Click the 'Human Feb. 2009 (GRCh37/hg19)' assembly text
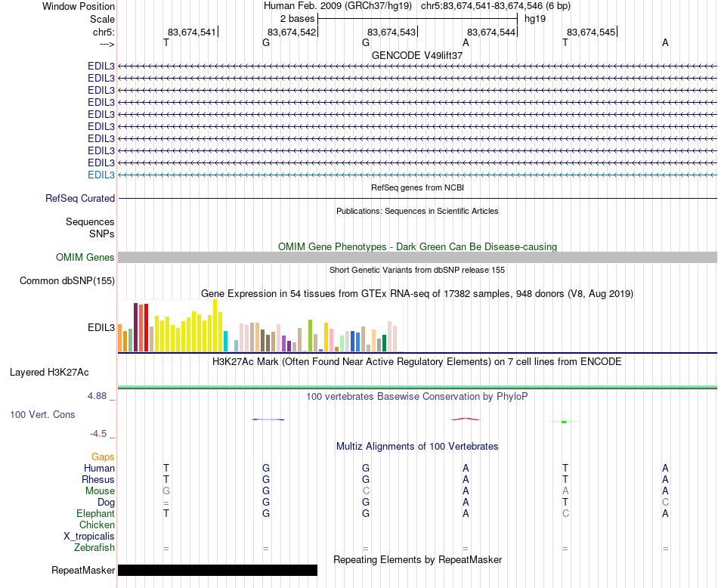Image resolution: width=718 pixels, height=588 pixels. click(338, 6)
